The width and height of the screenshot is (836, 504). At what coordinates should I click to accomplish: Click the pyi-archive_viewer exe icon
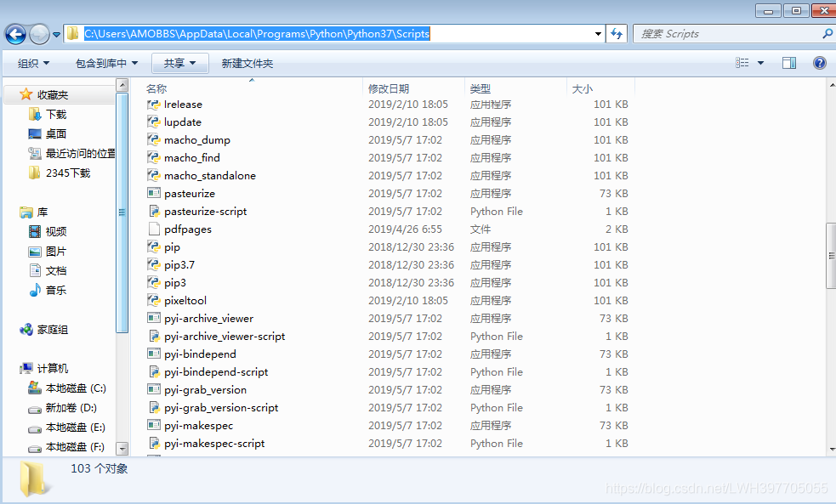pyautogui.click(x=154, y=318)
